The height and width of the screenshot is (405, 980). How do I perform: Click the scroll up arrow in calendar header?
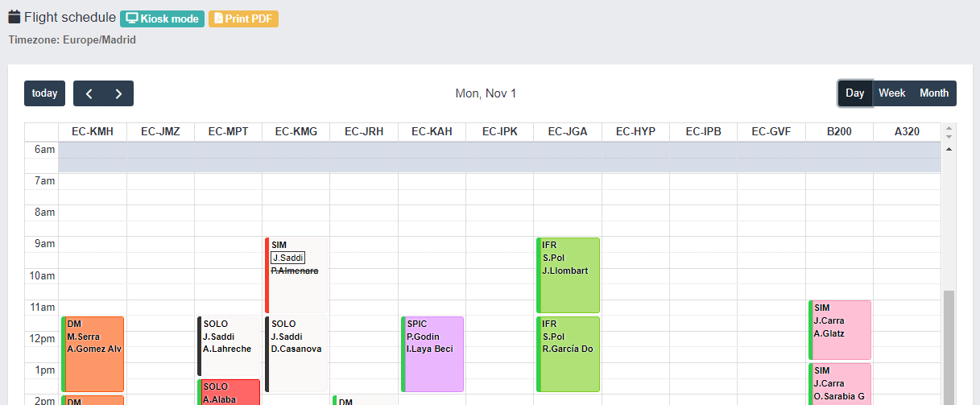point(948,128)
